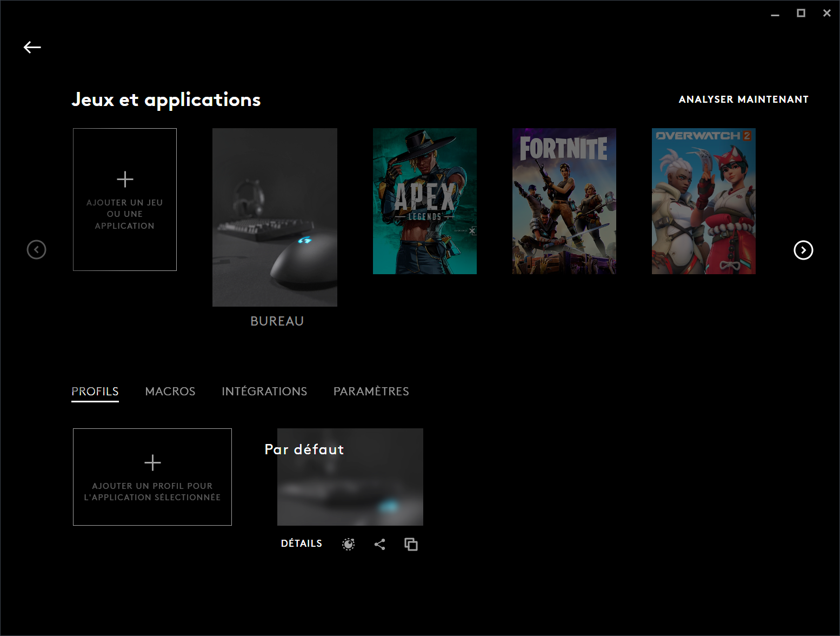Select the Par défaut profile card
The width and height of the screenshot is (840, 636).
(350, 477)
